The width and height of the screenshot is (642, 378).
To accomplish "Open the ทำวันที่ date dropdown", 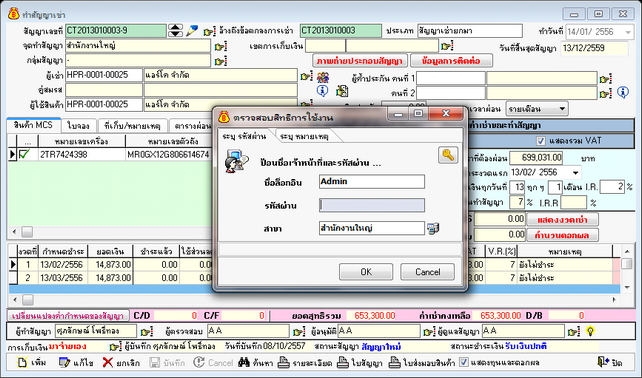I will [628, 32].
